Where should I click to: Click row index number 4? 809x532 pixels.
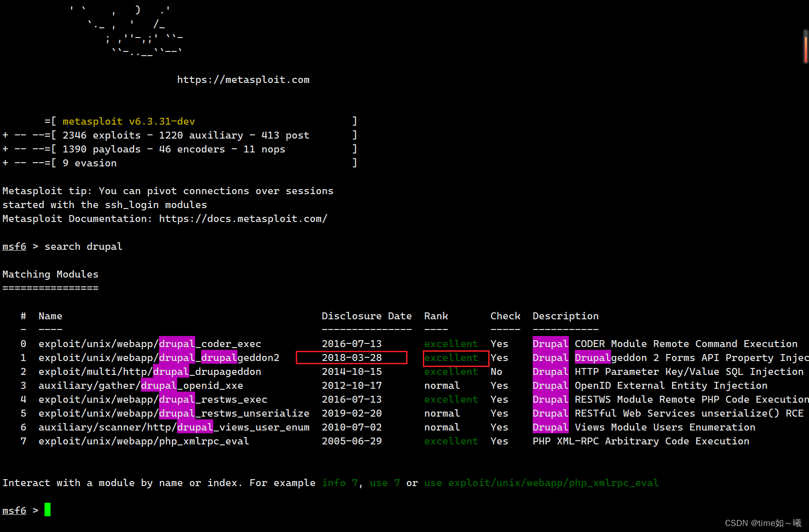coord(23,399)
